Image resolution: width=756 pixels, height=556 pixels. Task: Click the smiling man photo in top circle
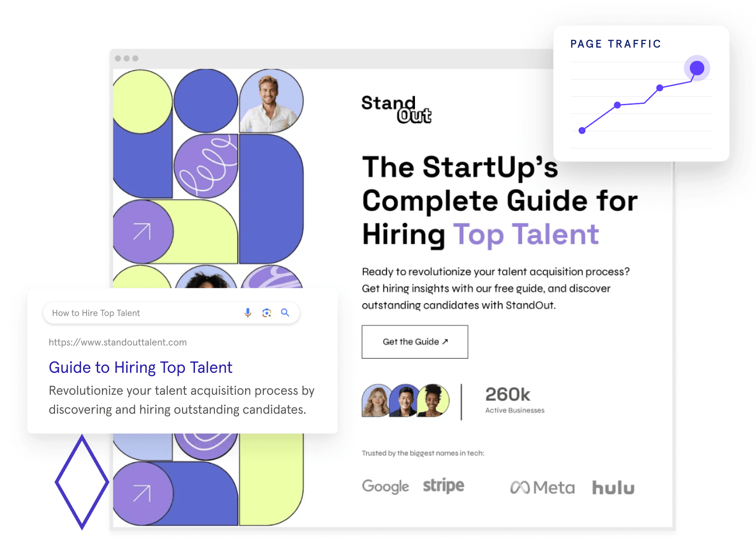[271, 101]
